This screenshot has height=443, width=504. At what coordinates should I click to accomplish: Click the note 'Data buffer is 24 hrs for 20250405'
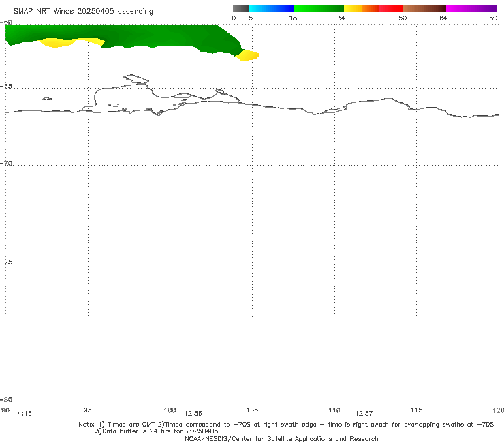click(157, 431)
